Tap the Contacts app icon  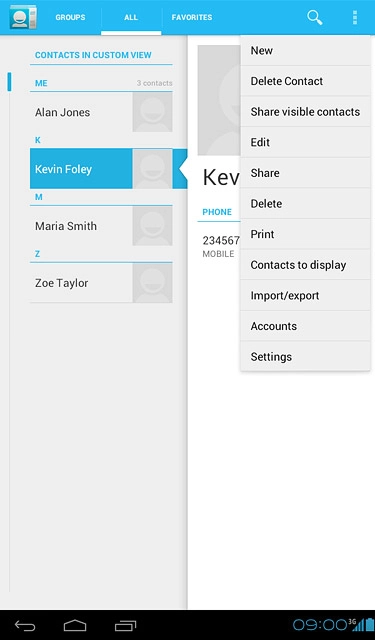(x=23, y=17)
